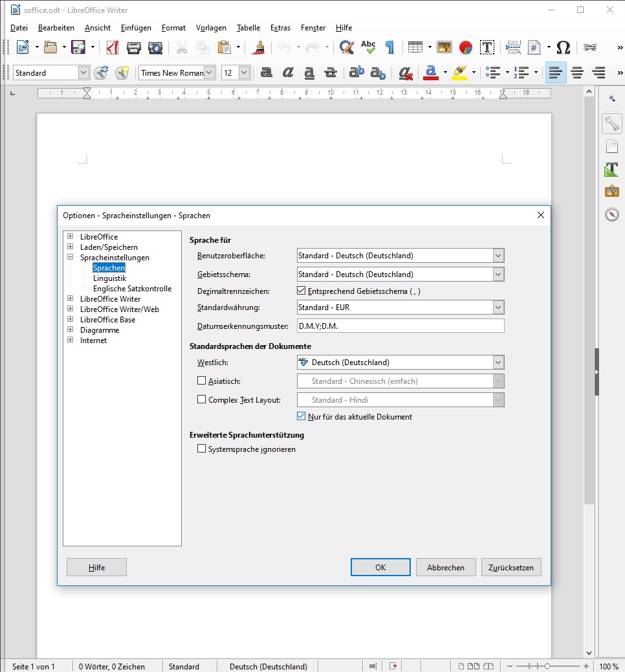Click the Print toolbar icon
The height and width of the screenshot is (672, 625).
(x=134, y=47)
